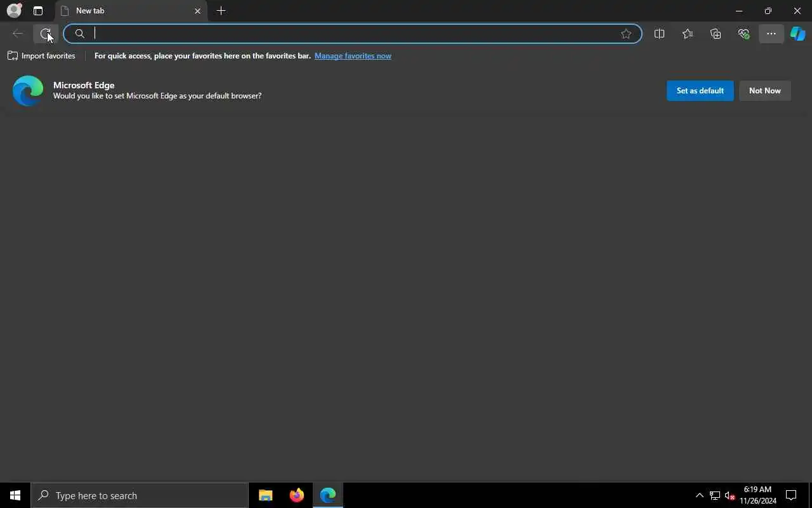812x508 pixels.
Task: Select the New tab tab
Action: [x=131, y=11]
